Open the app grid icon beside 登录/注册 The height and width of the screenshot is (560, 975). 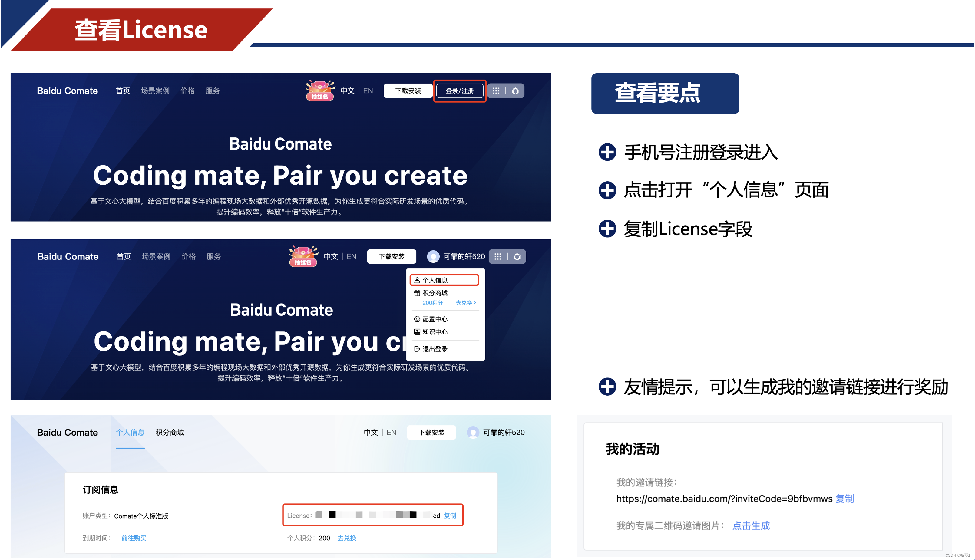point(496,91)
